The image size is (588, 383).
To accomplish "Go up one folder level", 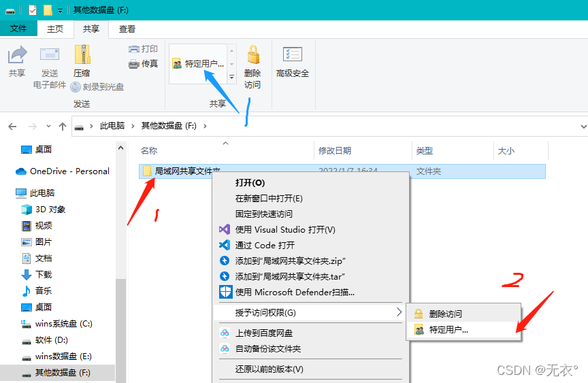I will (x=63, y=127).
